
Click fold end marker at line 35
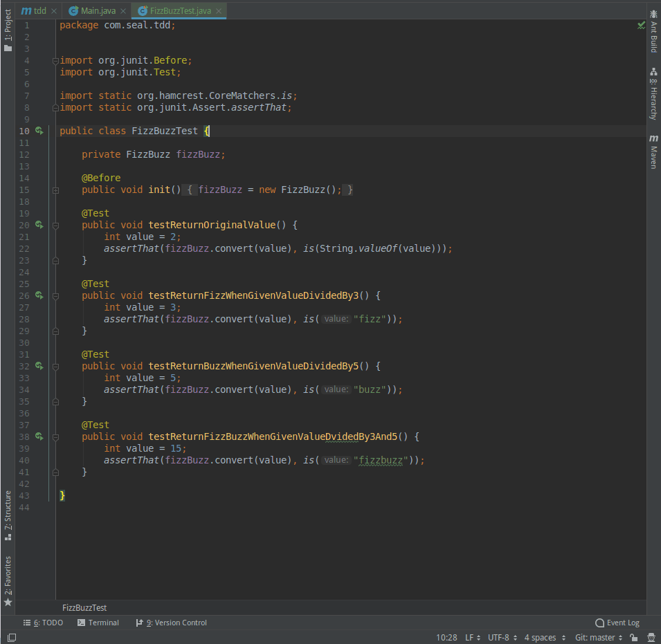[55, 402]
